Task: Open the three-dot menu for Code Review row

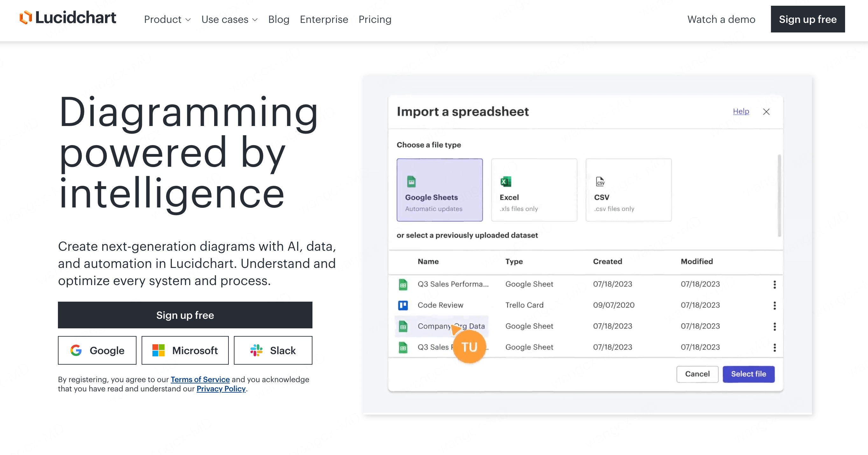Action: click(x=774, y=305)
